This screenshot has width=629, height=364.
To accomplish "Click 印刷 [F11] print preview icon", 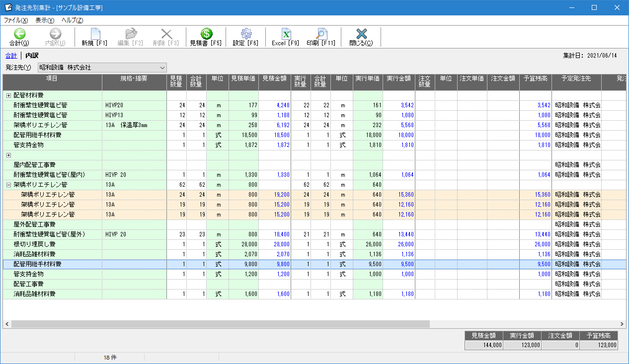I will click(321, 33).
